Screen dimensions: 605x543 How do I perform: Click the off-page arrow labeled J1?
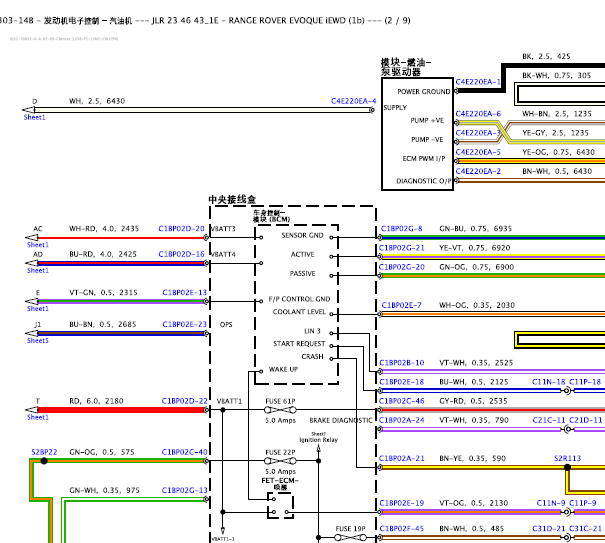(x=32, y=333)
